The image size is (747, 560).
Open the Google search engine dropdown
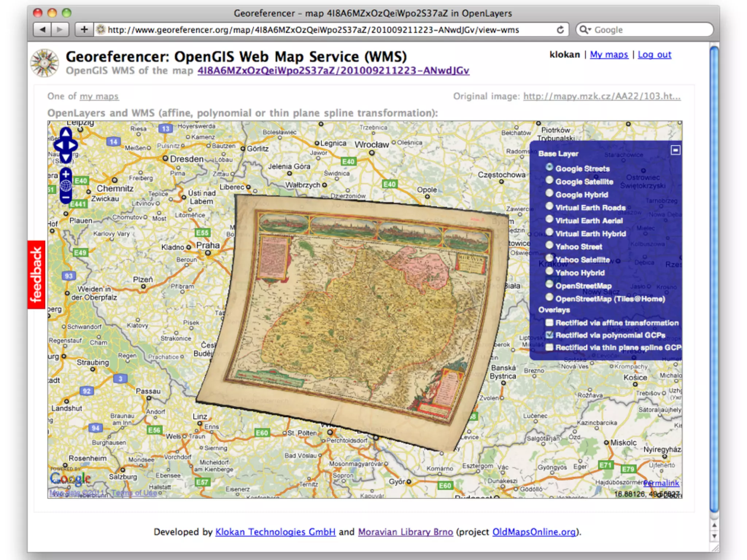point(585,30)
